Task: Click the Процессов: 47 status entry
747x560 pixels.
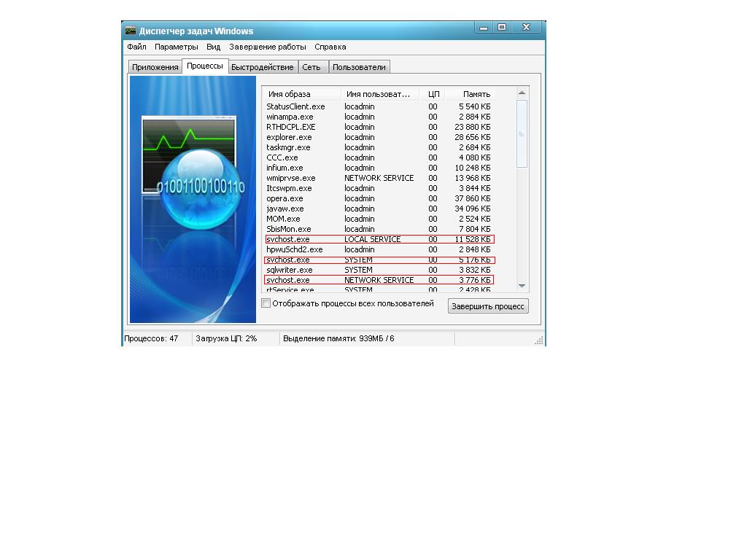Action: tap(151, 338)
